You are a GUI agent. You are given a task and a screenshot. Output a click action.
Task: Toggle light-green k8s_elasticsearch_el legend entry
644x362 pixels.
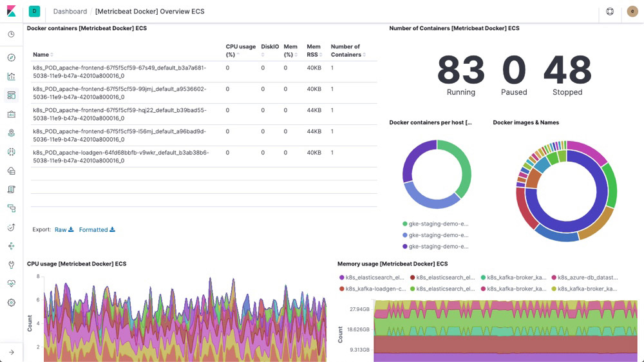(443, 289)
